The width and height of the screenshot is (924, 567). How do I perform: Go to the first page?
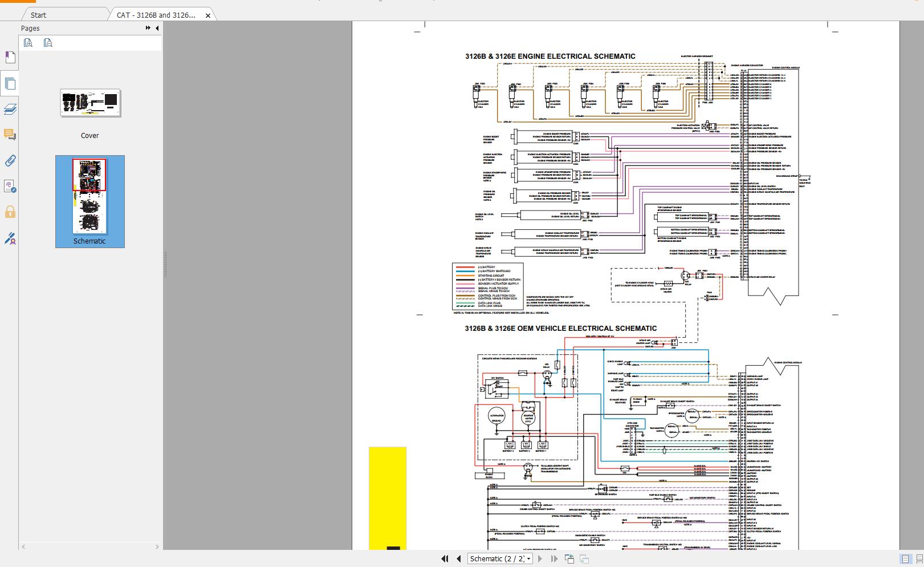(x=445, y=558)
